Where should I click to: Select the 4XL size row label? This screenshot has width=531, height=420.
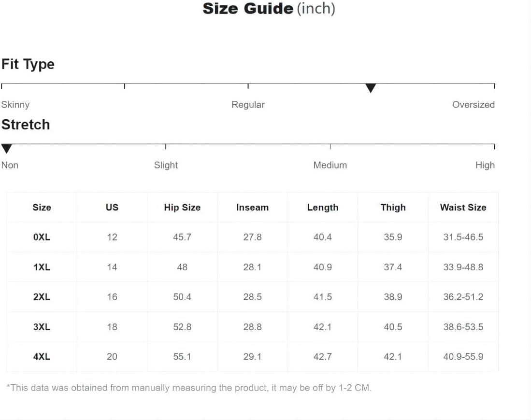click(42, 357)
